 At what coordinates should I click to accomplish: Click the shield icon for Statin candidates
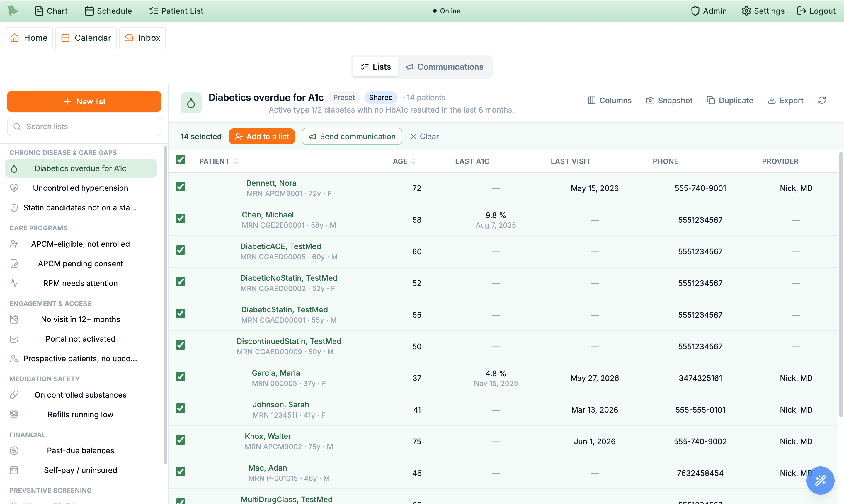14,207
